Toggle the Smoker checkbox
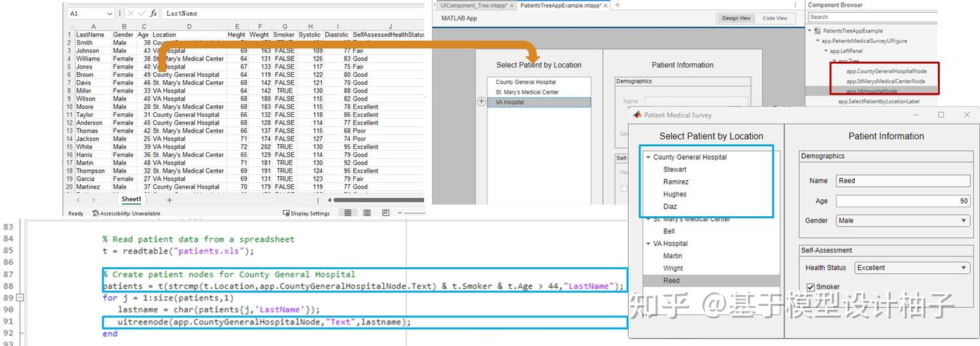 point(811,287)
